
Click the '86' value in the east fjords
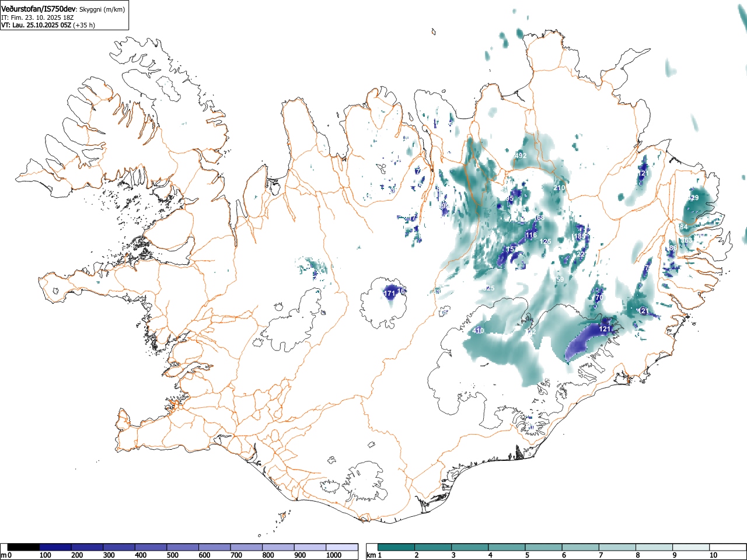tap(673, 249)
